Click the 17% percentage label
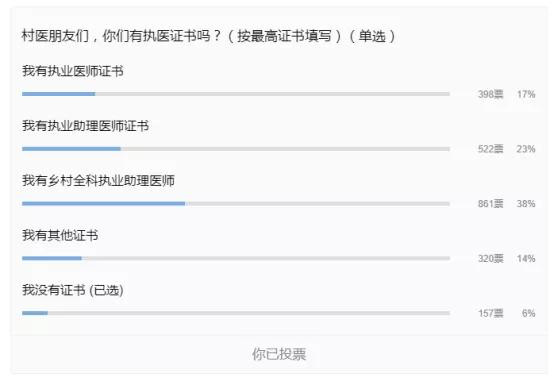The image size is (552, 381). (x=526, y=94)
